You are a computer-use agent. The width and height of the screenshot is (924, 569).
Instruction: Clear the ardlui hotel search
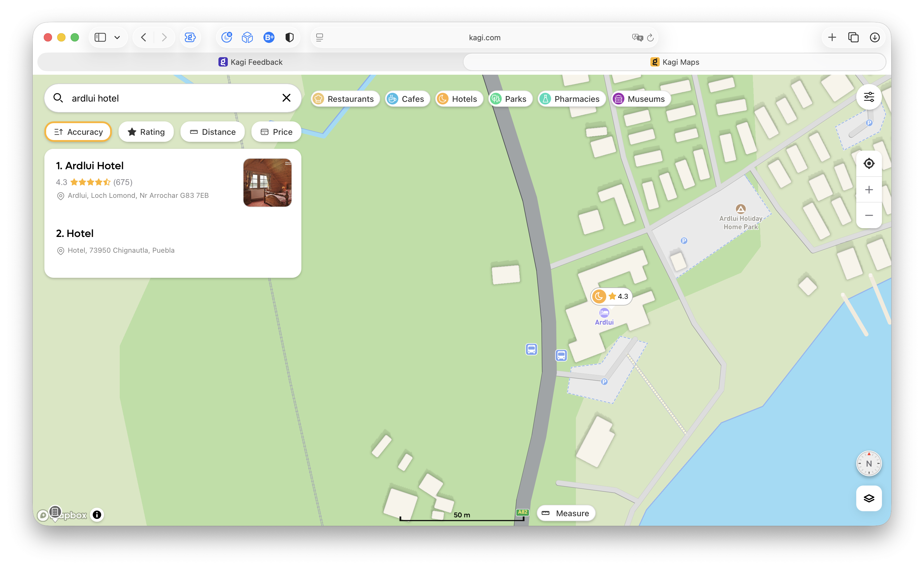point(286,98)
